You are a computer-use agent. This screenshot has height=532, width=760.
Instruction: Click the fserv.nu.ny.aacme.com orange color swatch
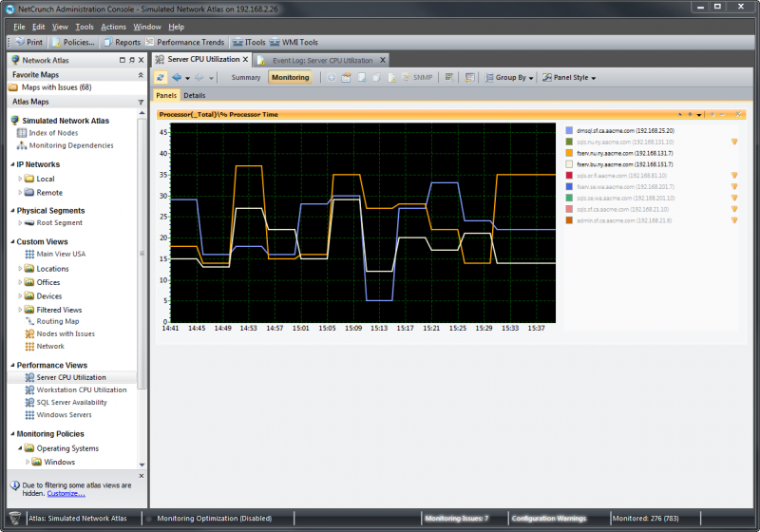(569, 153)
